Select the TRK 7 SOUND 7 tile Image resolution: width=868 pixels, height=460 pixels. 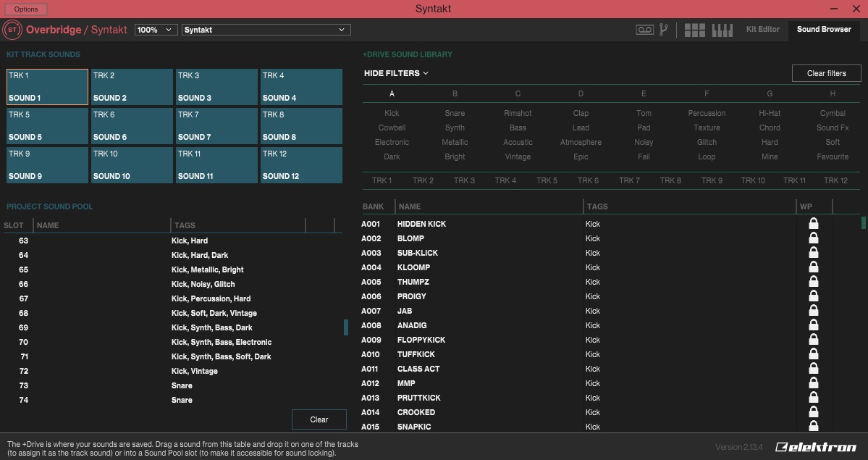pos(216,126)
